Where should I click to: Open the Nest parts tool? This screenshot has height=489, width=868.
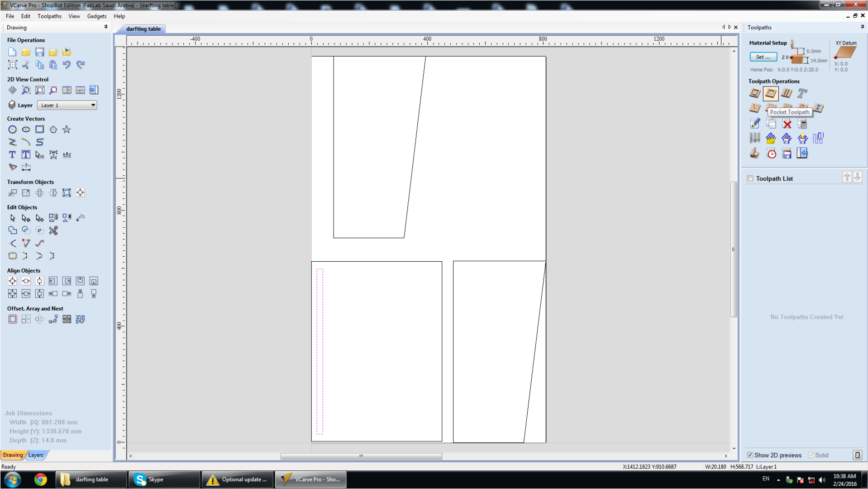(81, 320)
